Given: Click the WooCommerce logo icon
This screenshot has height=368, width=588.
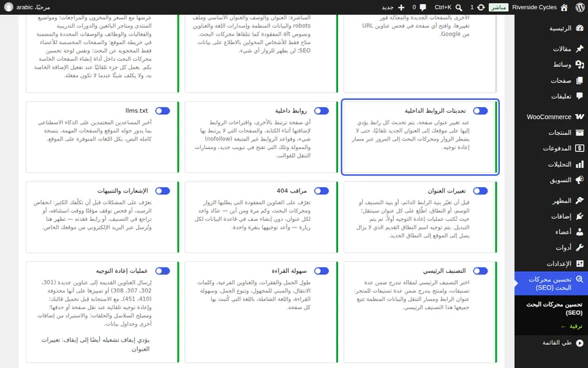Looking at the screenshot, I should click(x=580, y=117).
